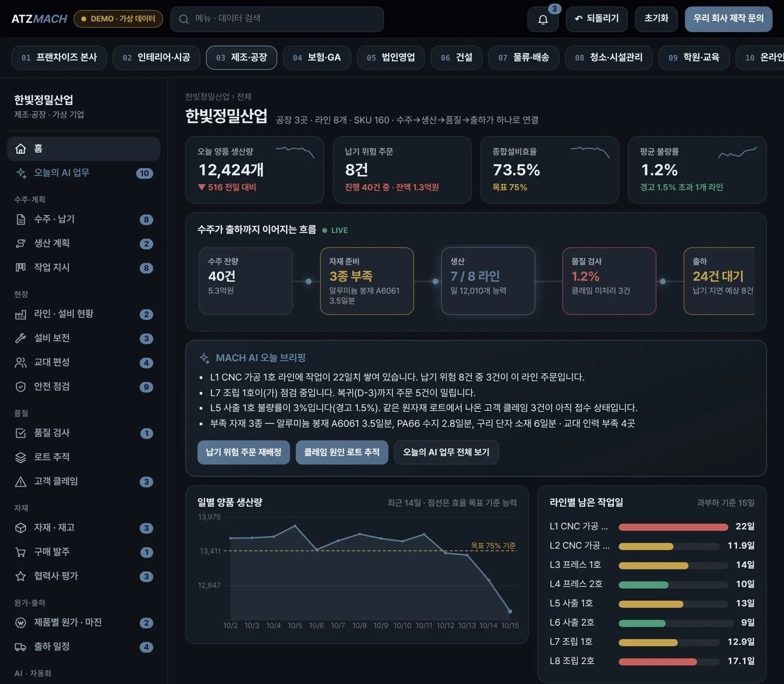This screenshot has width=784, height=684.
Task: Click the 생산 계획 route icon
Action: 21,244
